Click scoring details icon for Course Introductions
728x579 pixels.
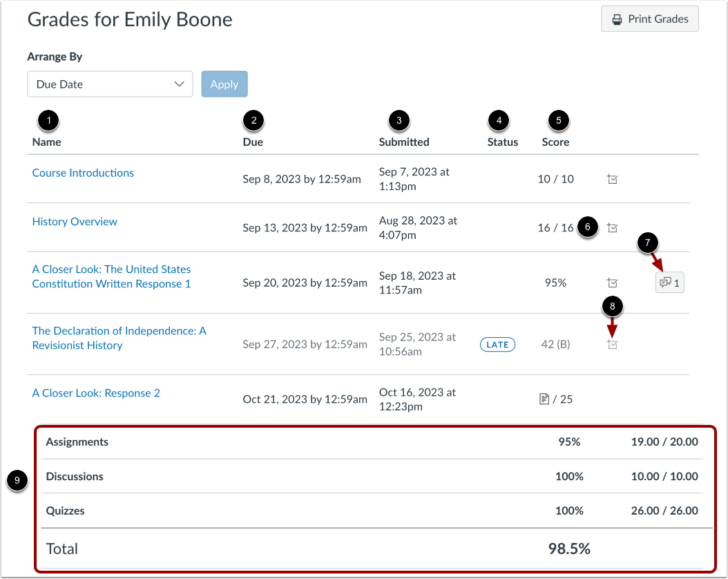click(x=613, y=179)
